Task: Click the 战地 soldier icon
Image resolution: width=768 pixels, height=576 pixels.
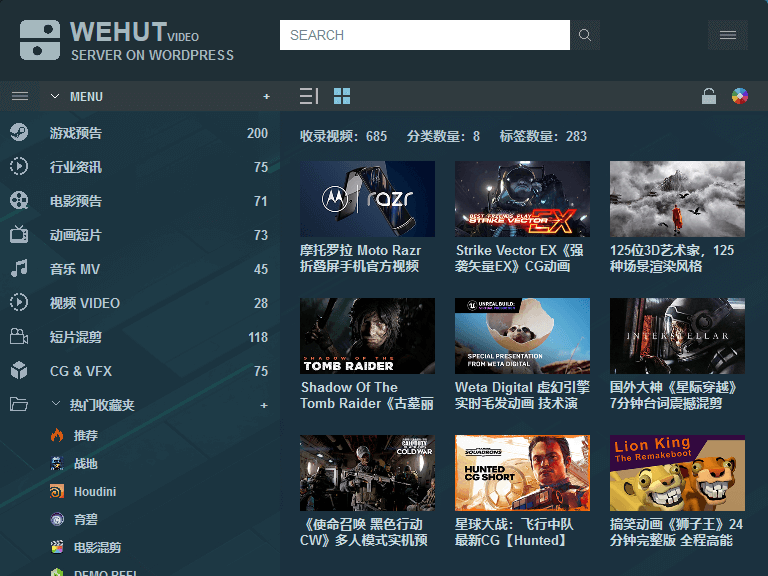Action: click(x=57, y=463)
